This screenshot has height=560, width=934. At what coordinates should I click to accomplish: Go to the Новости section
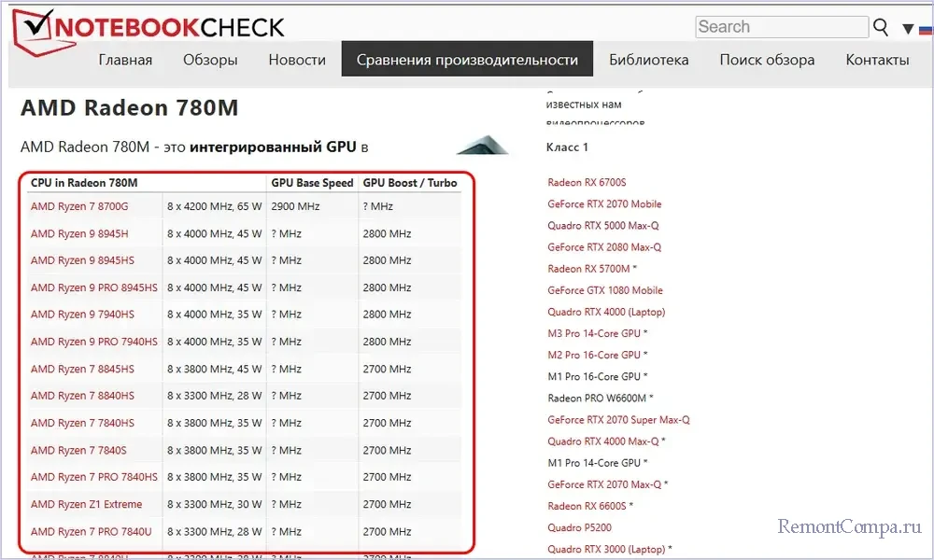[297, 60]
